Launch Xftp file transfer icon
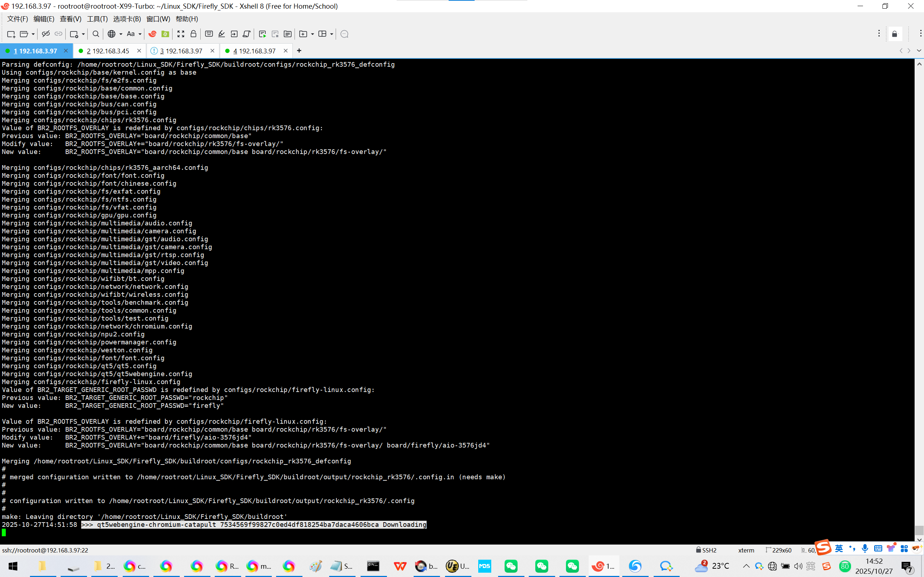Viewport: 924px width, 577px height. 165,34
